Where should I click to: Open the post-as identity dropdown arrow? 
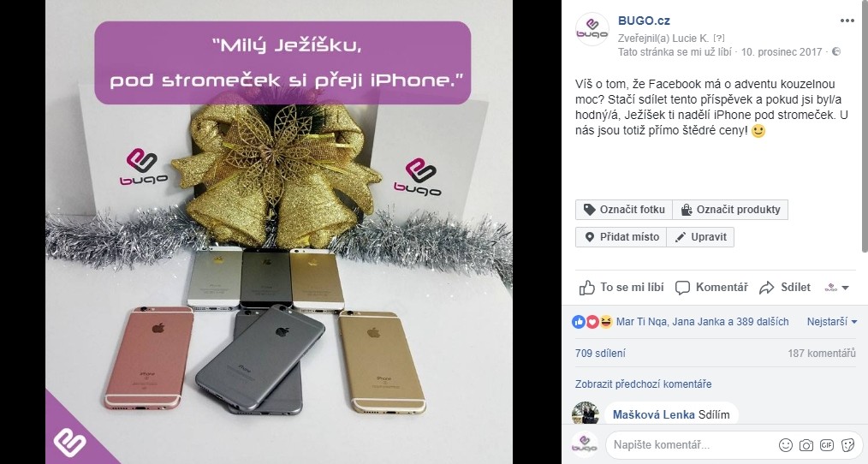(x=837, y=288)
